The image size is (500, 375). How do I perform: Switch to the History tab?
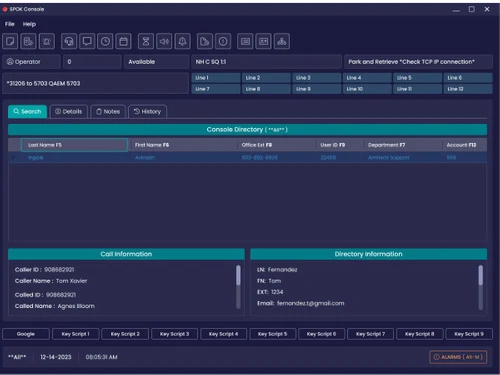coord(147,112)
